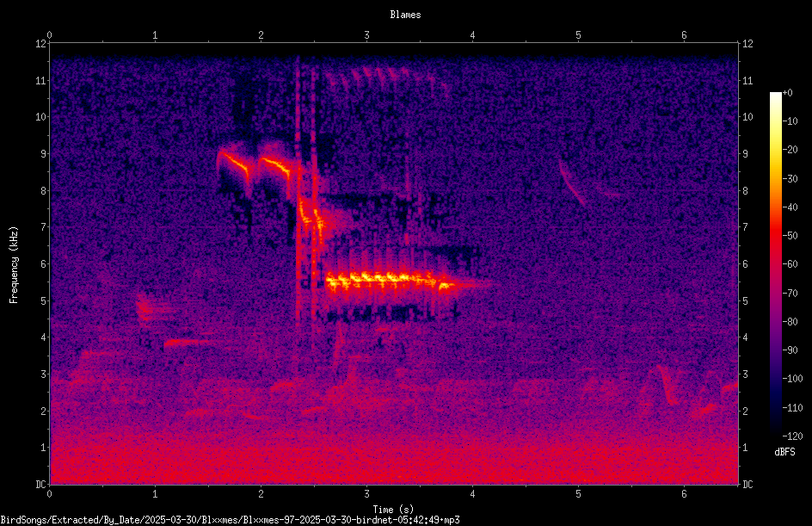This screenshot has width=812, height=526.
Task: Click the "-10" colorbar label
Action: coord(790,121)
